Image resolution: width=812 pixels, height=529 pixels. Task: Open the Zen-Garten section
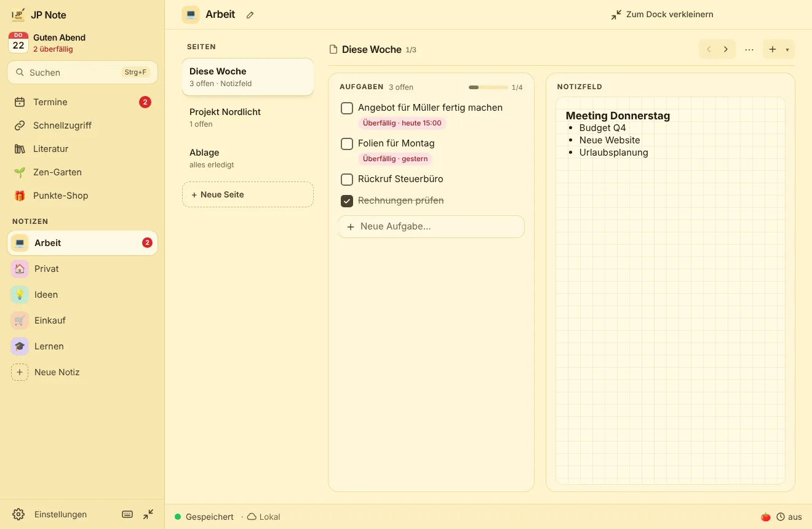point(82,172)
